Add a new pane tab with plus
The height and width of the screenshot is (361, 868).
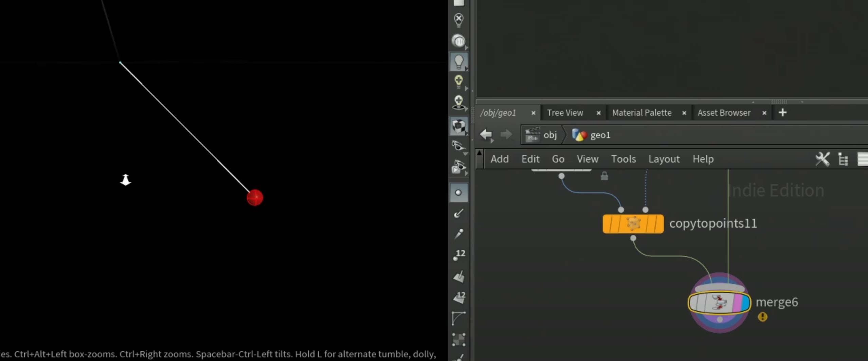click(782, 112)
